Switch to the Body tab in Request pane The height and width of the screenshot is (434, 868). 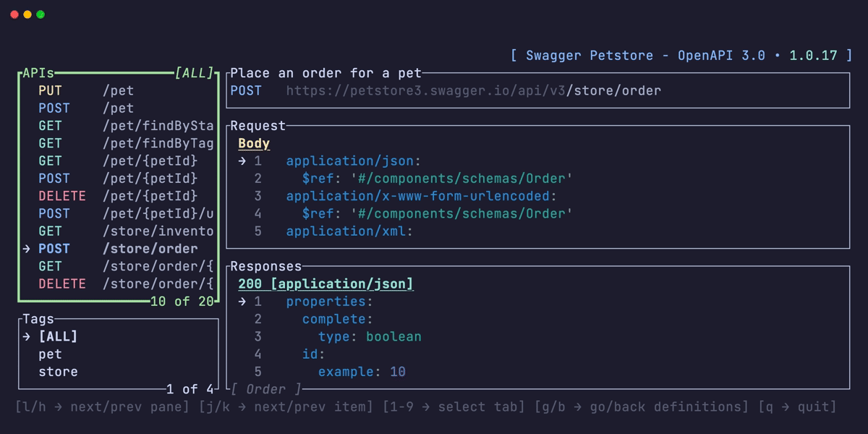click(253, 143)
